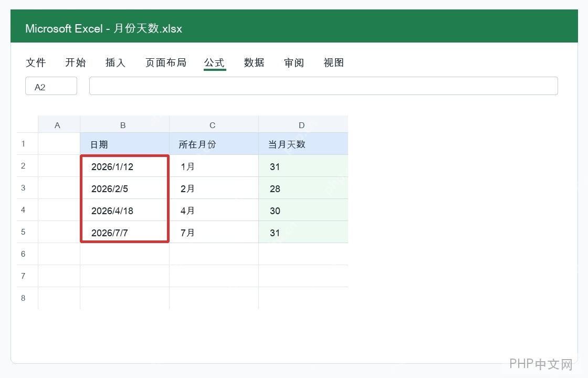This screenshot has width=588, height=378.
Task: Click the 日期 header cell
Action: (124, 144)
